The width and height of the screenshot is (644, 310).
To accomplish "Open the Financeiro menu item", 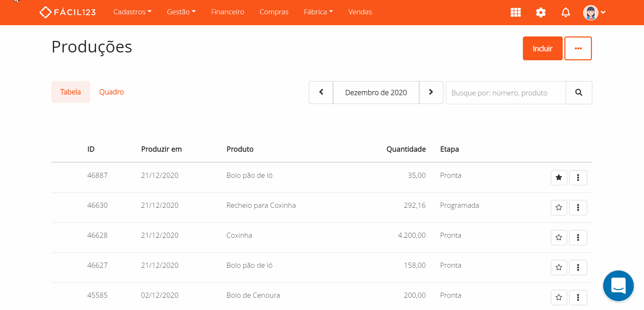I will click(x=227, y=12).
